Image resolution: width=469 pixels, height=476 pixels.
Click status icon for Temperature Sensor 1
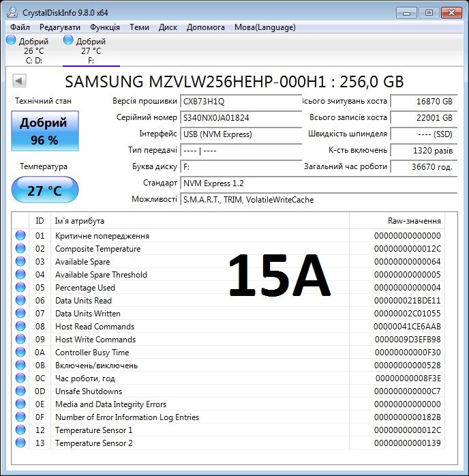pos(20,430)
